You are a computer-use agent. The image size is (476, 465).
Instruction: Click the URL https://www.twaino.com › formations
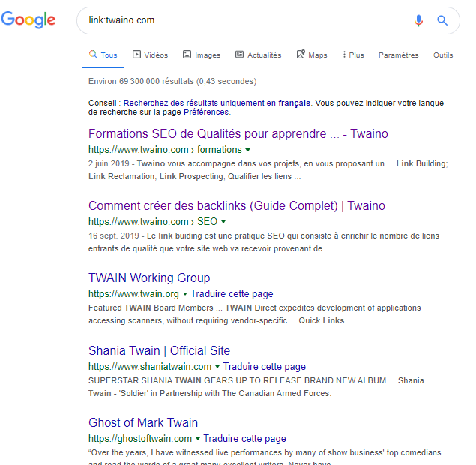click(x=165, y=150)
